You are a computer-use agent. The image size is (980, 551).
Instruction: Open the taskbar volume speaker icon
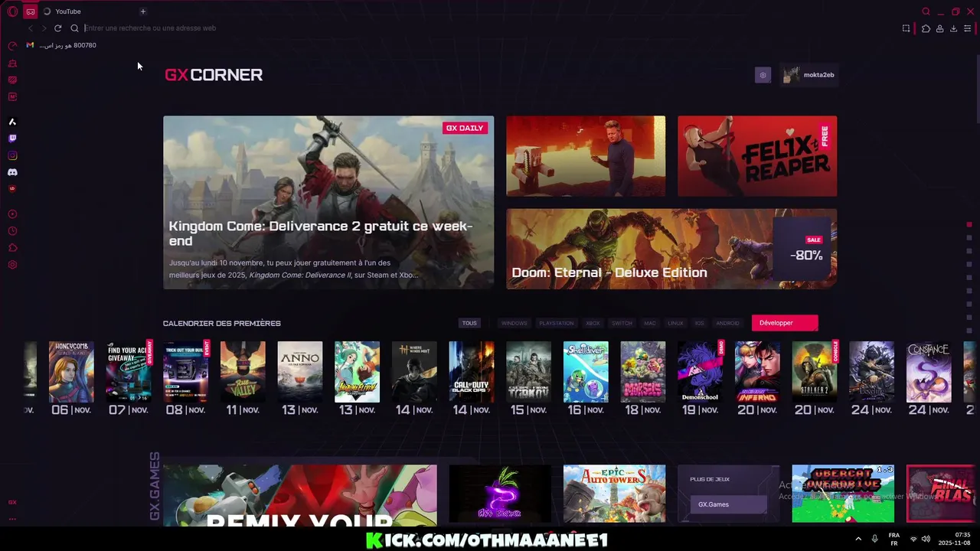click(926, 539)
